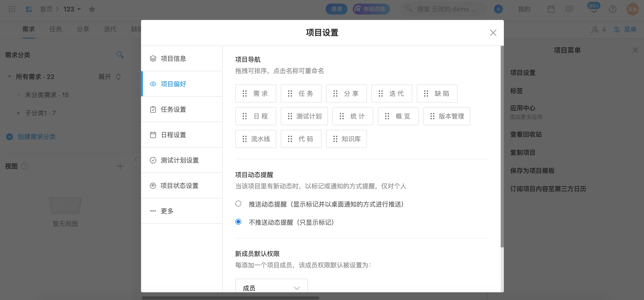Open the chat messages icon in top bar
644x300 pixels.
coord(569,9)
